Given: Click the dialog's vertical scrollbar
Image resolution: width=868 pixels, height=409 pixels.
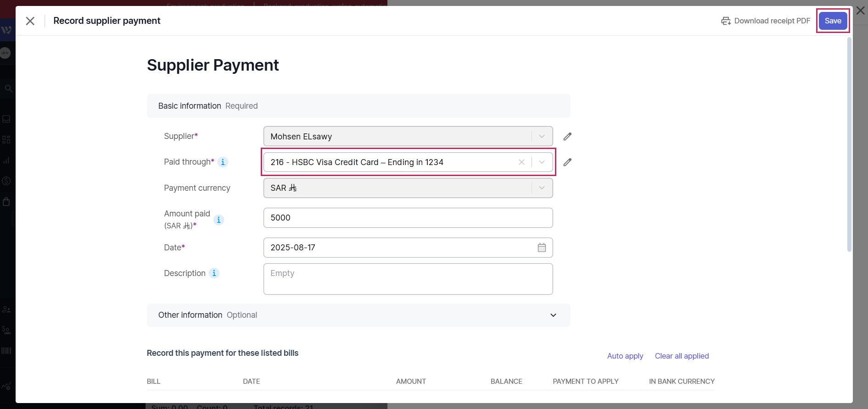Looking at the screenshot, I should coord(849,144).
